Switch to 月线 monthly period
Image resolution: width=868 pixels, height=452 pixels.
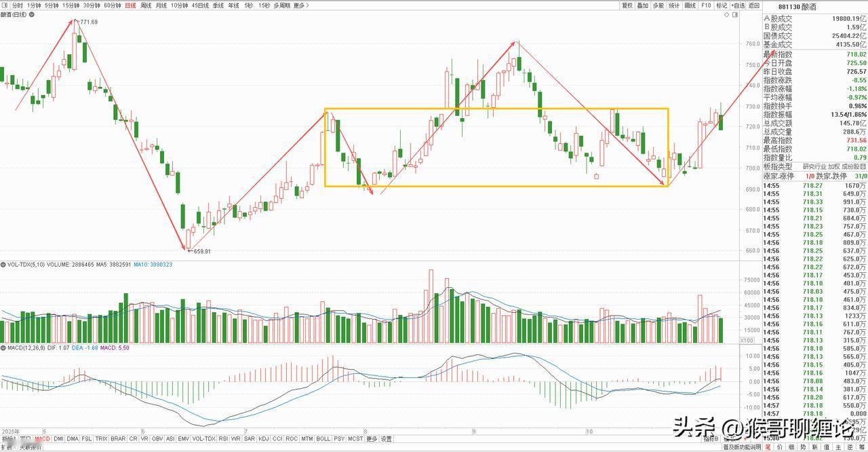pos(161,5)
